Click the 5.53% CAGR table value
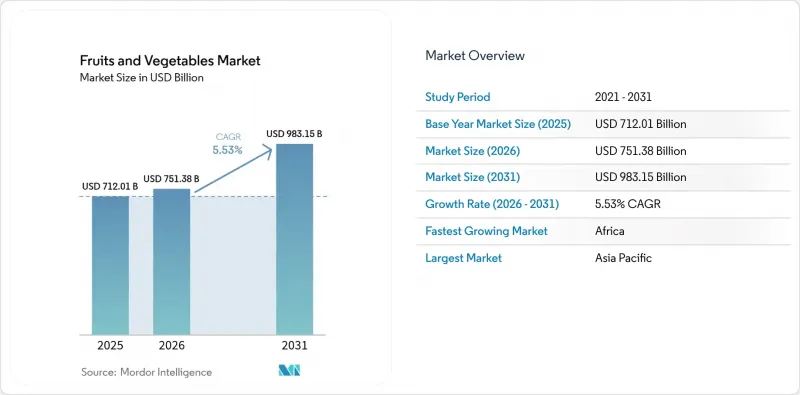Viewport: 800px width, 395px height. 628,204
